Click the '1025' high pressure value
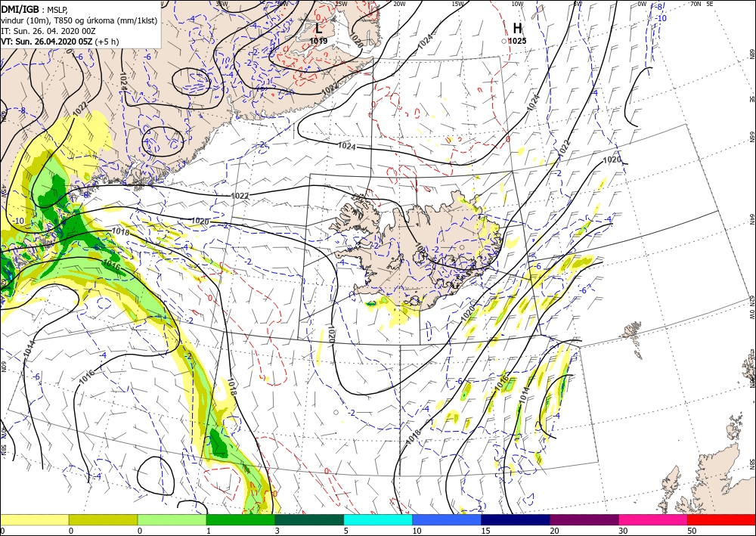 [517, 41]
